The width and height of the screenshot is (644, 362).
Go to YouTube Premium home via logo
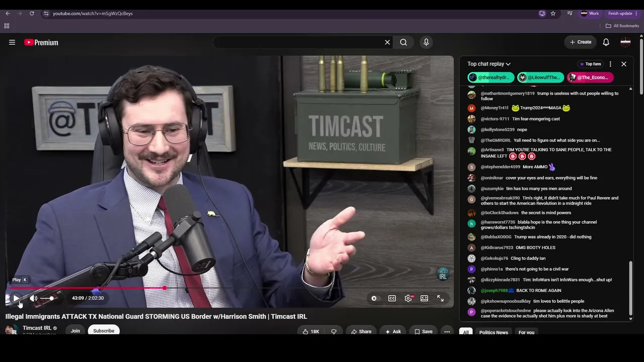pos(41,42)
